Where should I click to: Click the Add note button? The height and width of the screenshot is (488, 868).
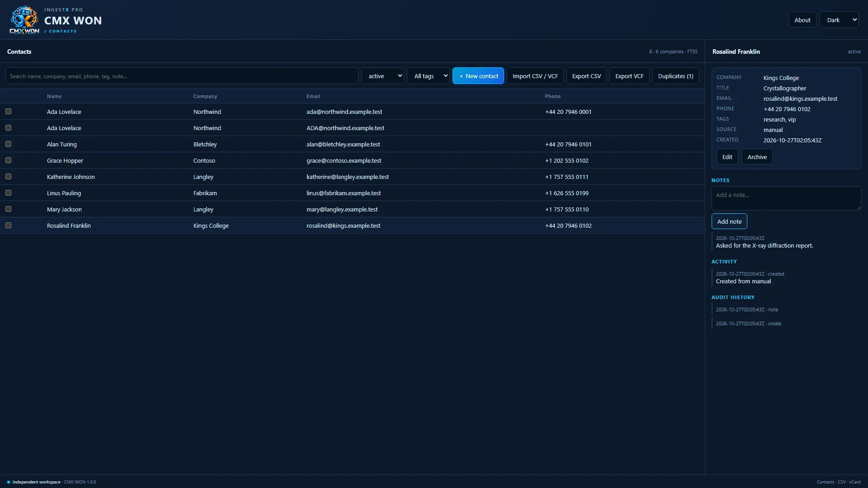[x=729, y=221]
